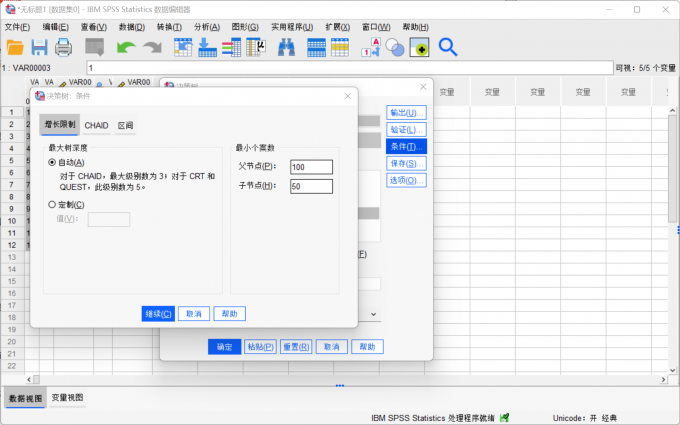Redo with the gray arrow icon
This screenshot has width=680, height=425.
click(152, 47)
